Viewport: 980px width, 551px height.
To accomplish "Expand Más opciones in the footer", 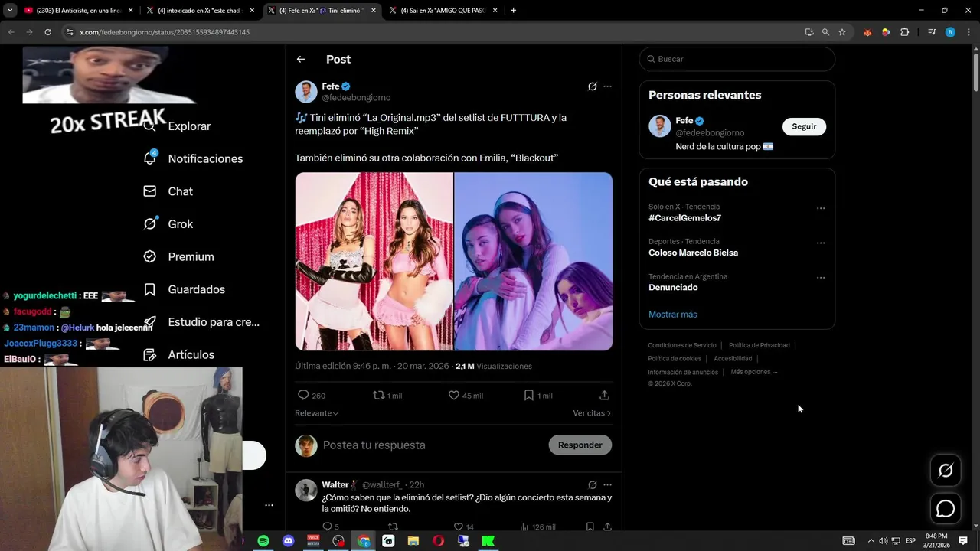I will [x=753, y=372].
